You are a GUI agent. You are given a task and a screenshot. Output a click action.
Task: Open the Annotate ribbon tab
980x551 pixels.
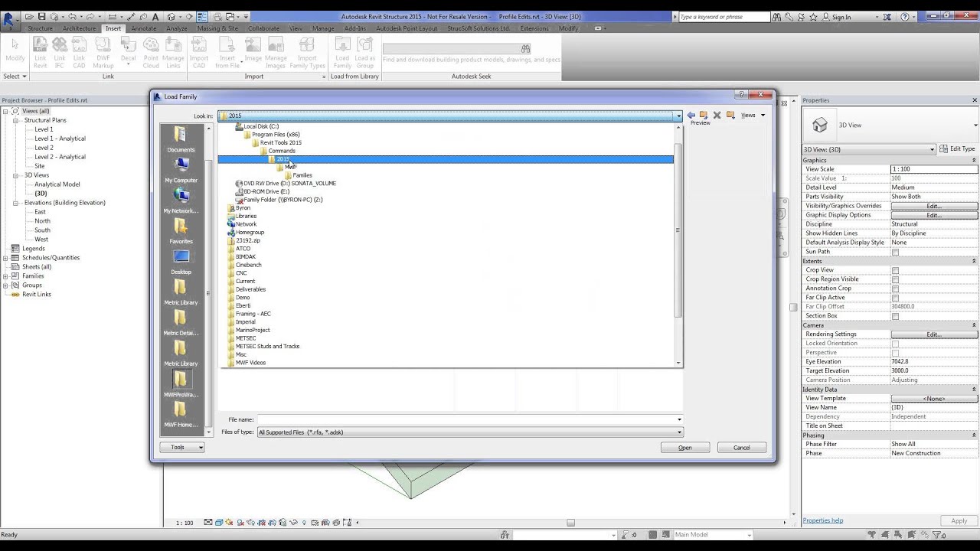(x=143, y=28)
